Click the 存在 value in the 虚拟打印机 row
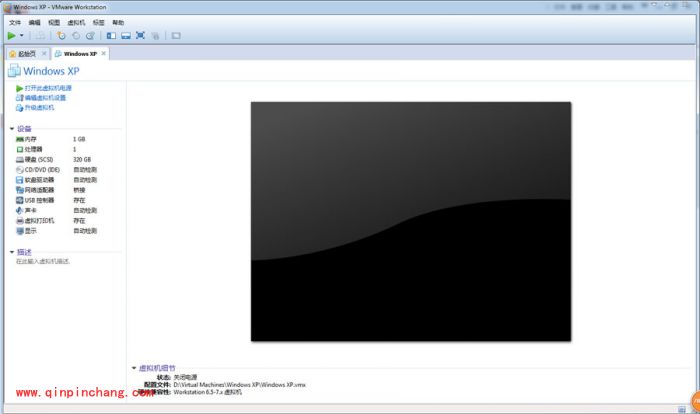This screenshot has width=700, height=414. pos(79,221)
